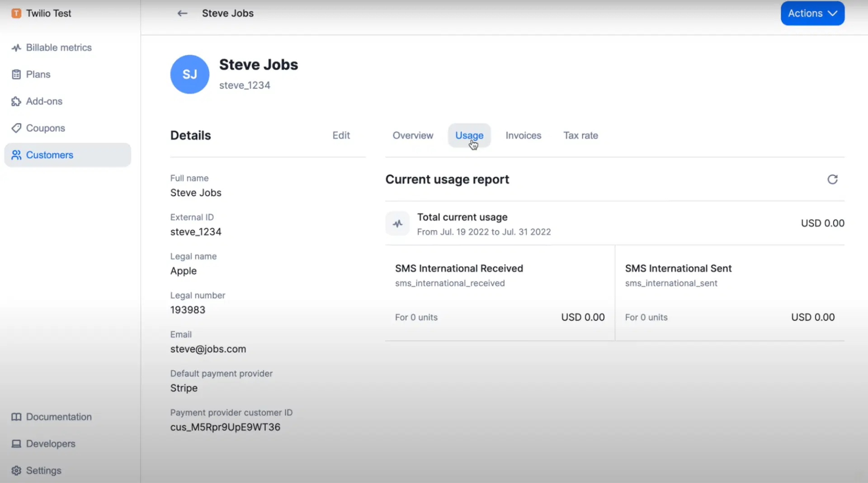Open Coupons in the sidebar
The width and height of the screenshot is (868, 483).
pyautogui.click(x=68, y=128)
